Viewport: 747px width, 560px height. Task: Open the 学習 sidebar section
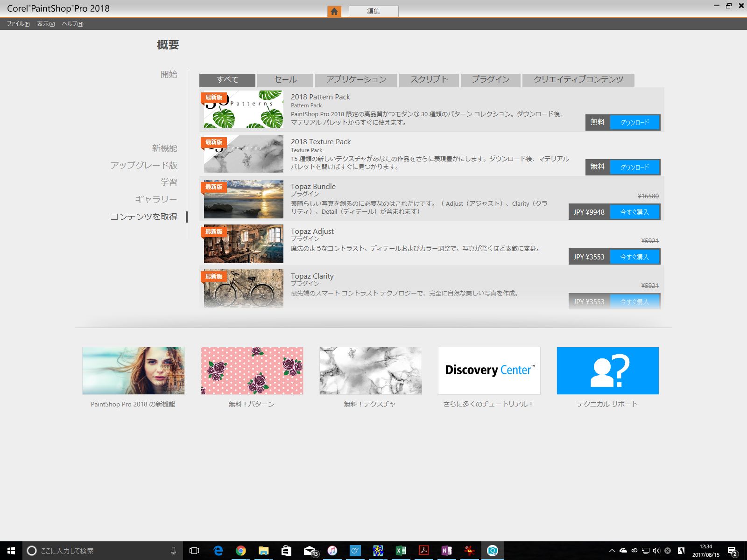169,182
